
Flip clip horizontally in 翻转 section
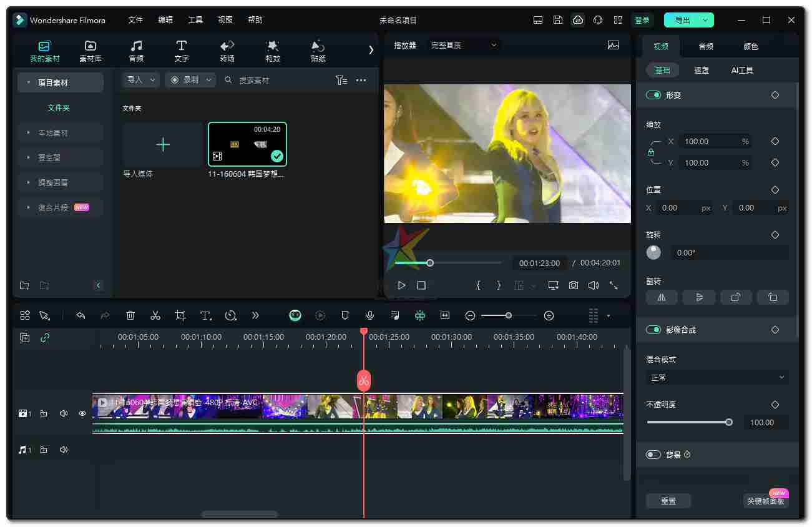[662, 297]
